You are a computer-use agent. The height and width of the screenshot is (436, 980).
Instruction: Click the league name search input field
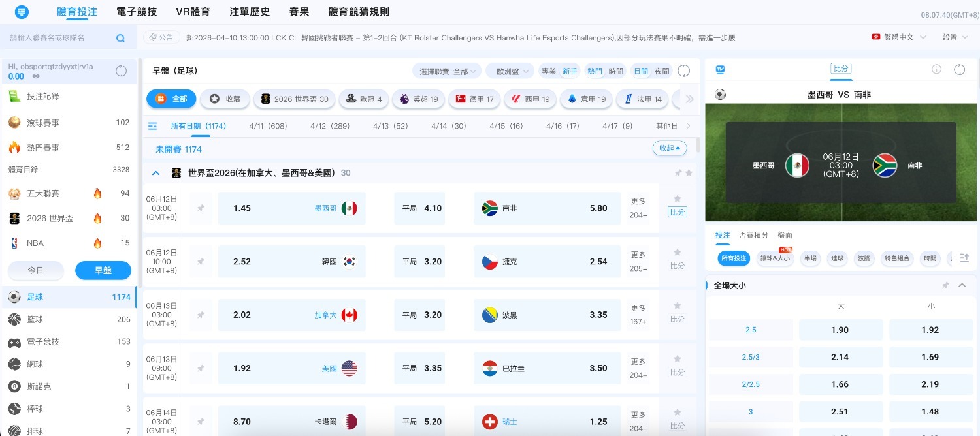59,38
